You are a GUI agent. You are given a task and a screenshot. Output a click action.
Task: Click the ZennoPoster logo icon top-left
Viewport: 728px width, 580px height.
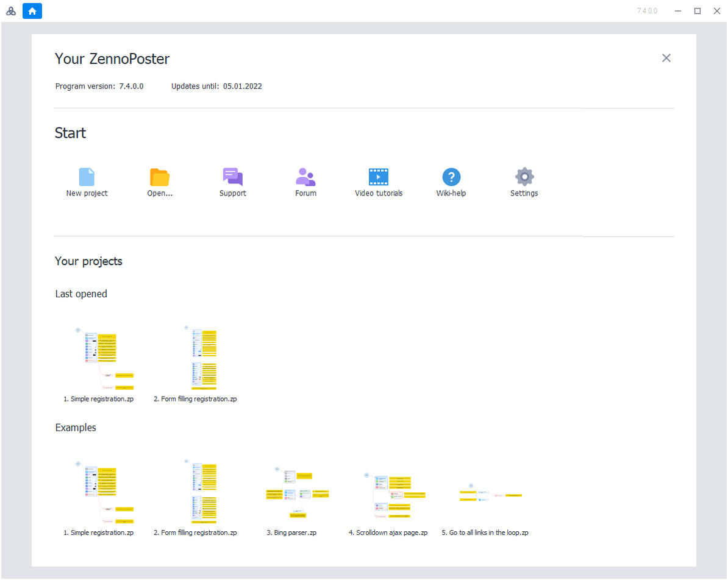pos(11,11)
